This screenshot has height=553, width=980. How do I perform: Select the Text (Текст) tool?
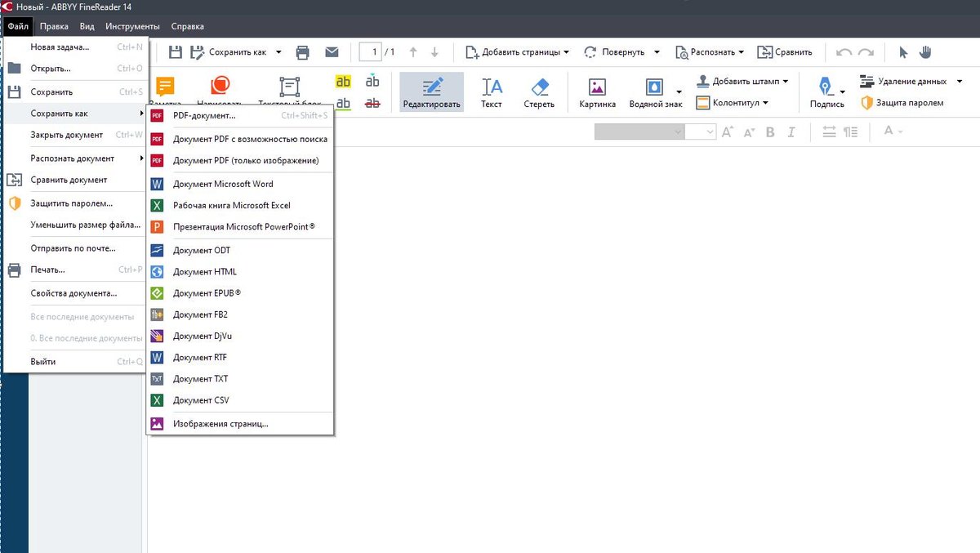pos(492,91)
